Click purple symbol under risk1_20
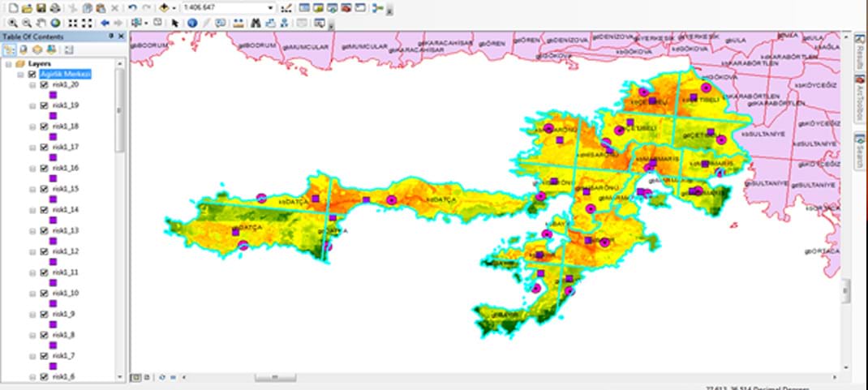The height and width of the screenshot is (390, 868). (x=54, y=95)
